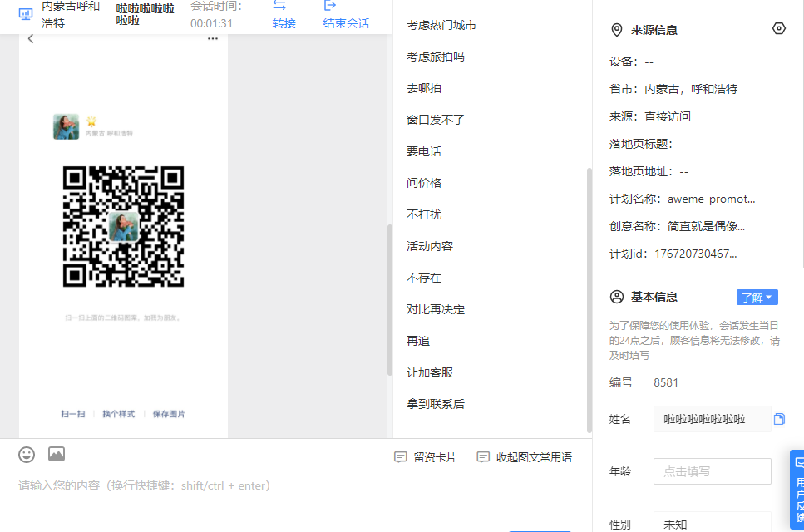The width and height of the screenshot is (804, 532).
Task: Click the monitor icon beside 内蒙古呼和浩特
Action: [26, 14]
